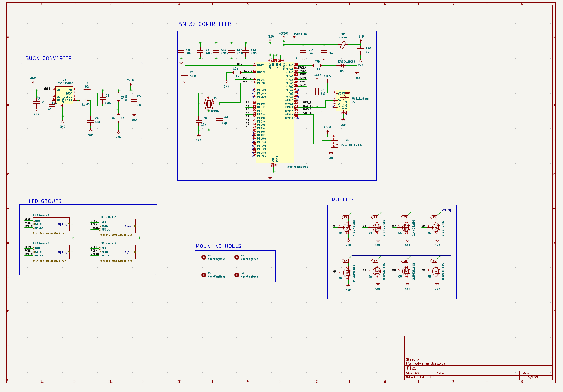563x392 pixels.
Task: Select the BOOT0 pull-down resistor R4
Action: 237,73
